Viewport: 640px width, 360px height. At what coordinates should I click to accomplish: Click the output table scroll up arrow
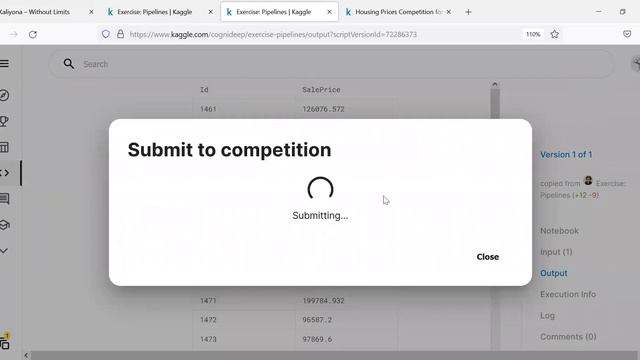(495, 84)
